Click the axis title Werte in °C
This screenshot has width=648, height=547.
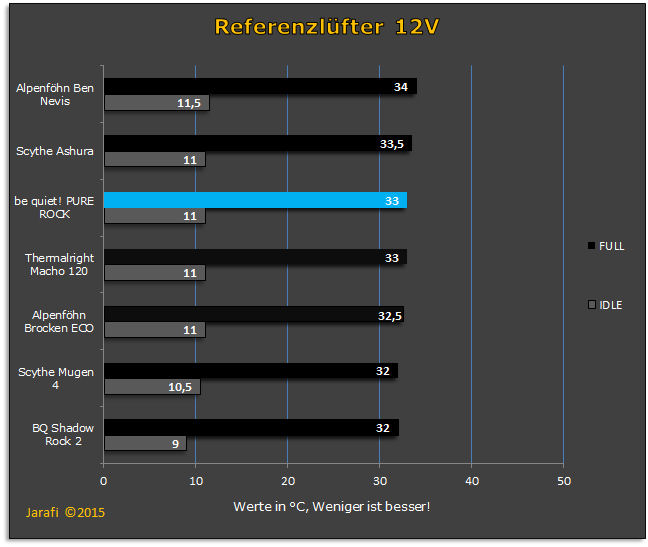(331, 507)
